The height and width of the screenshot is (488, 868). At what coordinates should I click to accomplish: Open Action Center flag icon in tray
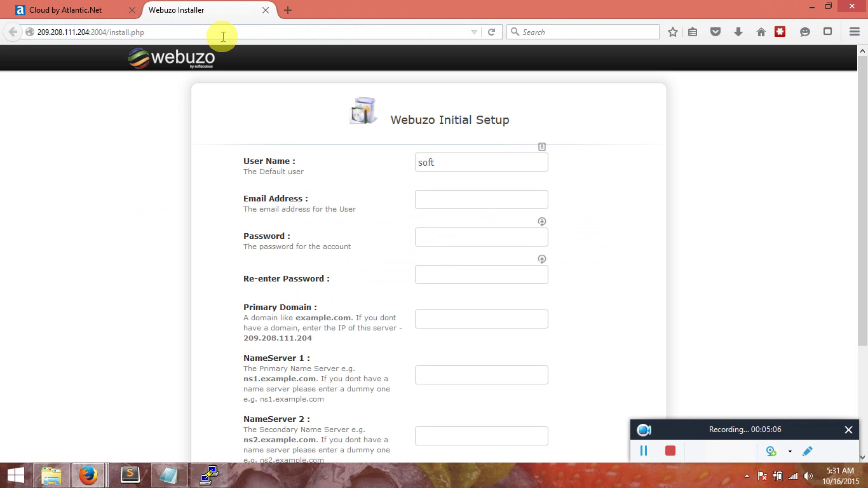(x=762, y=476)
